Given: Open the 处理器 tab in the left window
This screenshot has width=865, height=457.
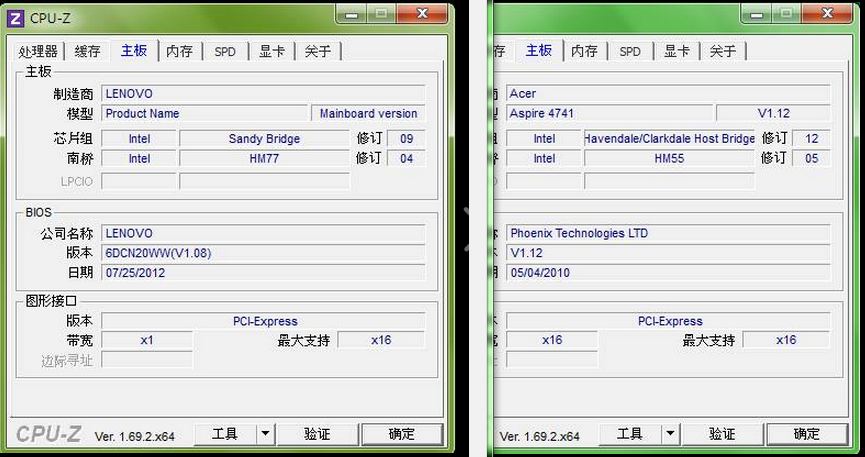Looking at the screenshot, I should click(38, 51).
